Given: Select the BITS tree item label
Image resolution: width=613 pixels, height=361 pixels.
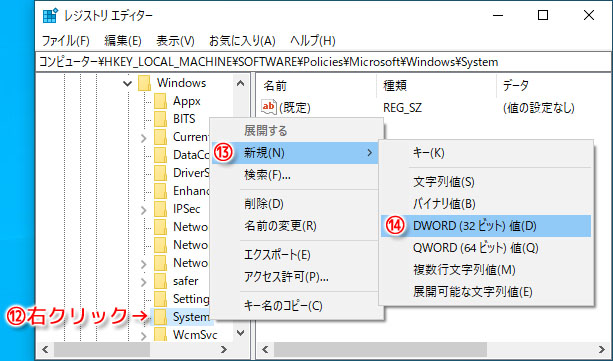Looking at the screenshot, I should click(x=184, y=119).
